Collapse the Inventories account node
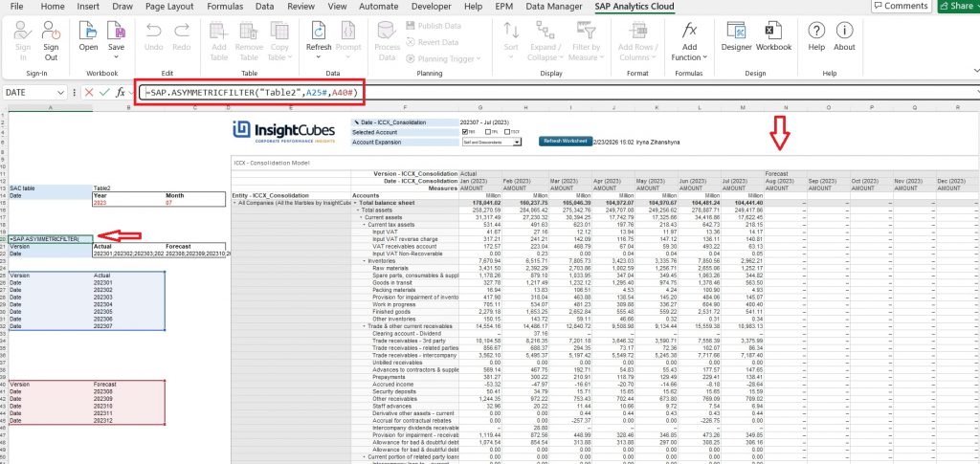 [x=365, y=260]
